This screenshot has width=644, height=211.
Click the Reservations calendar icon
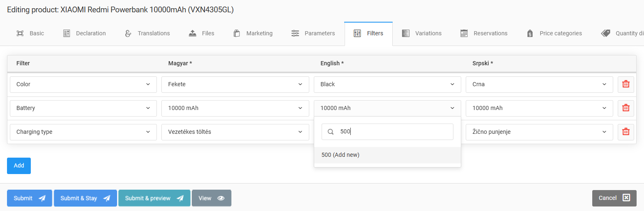(x=464, y=33)
